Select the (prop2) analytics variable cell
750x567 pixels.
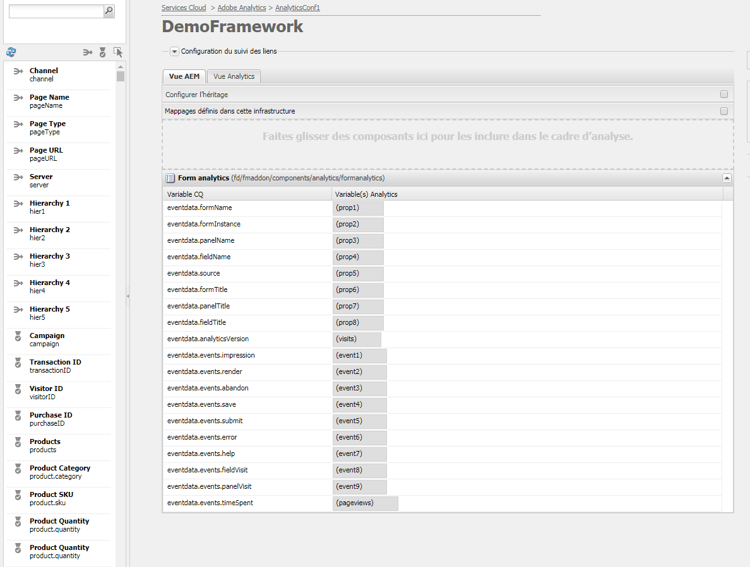coord(358,224)
